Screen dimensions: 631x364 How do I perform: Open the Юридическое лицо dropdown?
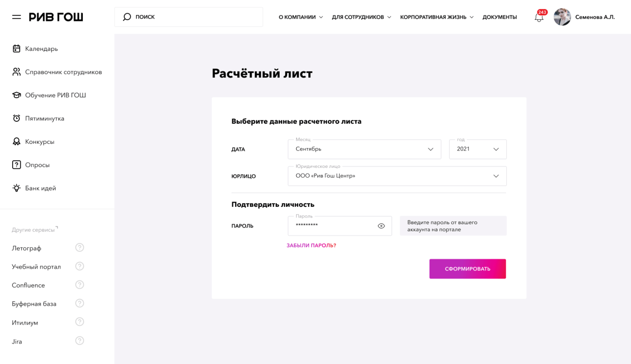point(397,176)
